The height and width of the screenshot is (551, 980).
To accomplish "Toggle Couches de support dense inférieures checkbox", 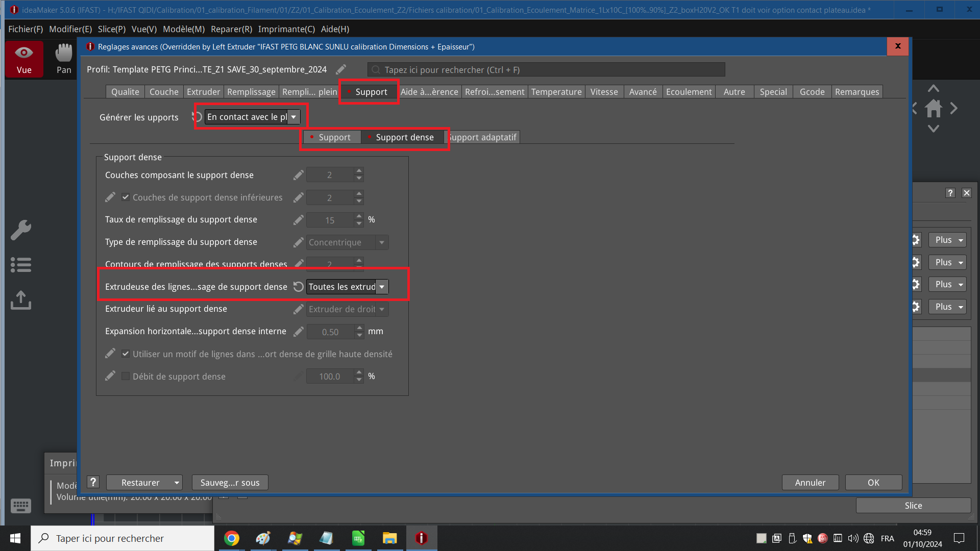I will click(x=126, y=197).
